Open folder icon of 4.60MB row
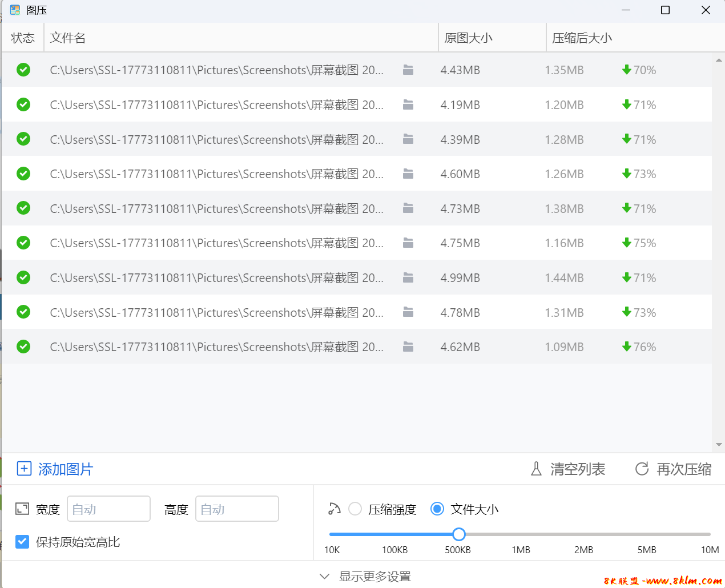Screen dimensions: 725x588 pos(408,174)
